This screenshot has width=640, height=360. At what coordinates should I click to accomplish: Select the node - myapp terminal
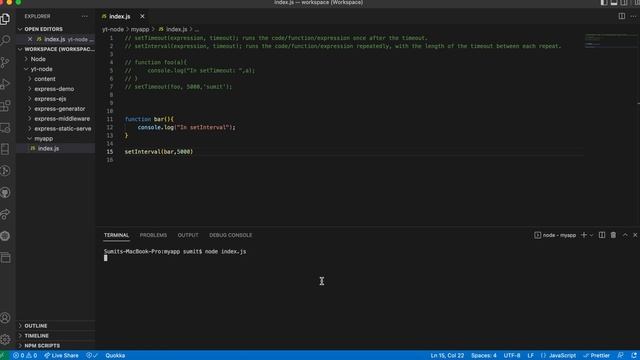pos(555,235)
